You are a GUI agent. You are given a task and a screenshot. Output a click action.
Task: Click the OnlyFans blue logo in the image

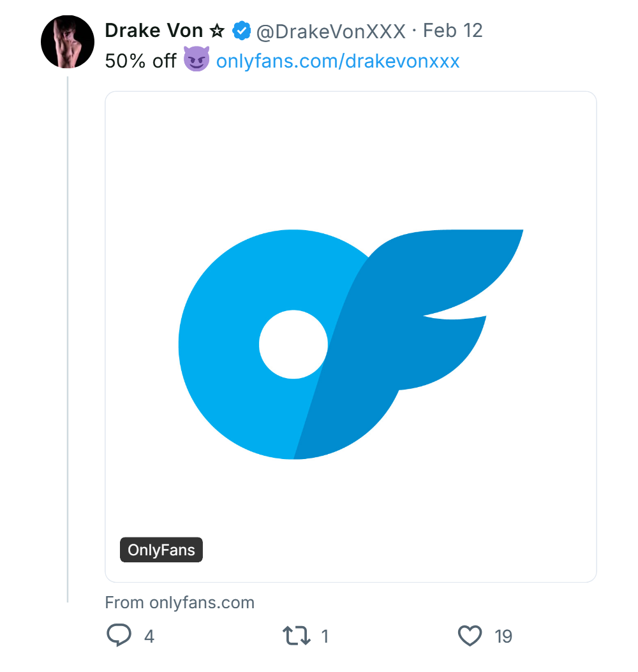351,344
